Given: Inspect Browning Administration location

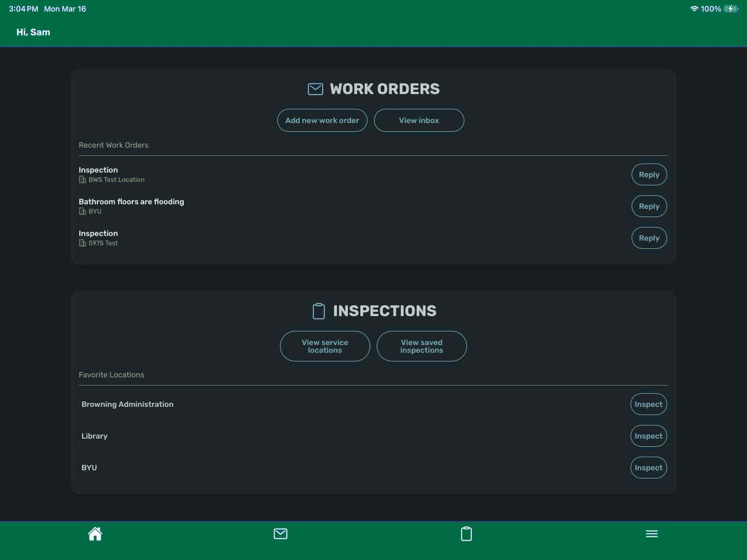Looking at the screenshot, I should click(648, 404).
